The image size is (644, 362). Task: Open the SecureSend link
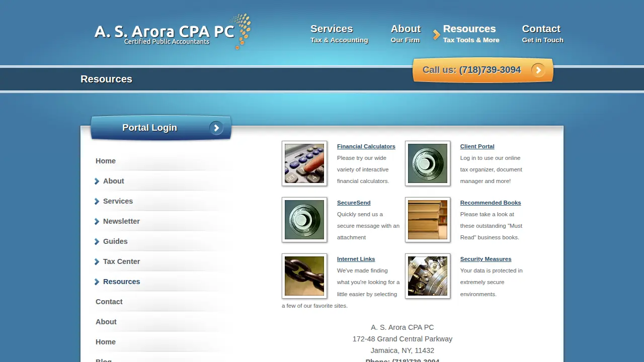pyautogui.click(x=354, y=203)
